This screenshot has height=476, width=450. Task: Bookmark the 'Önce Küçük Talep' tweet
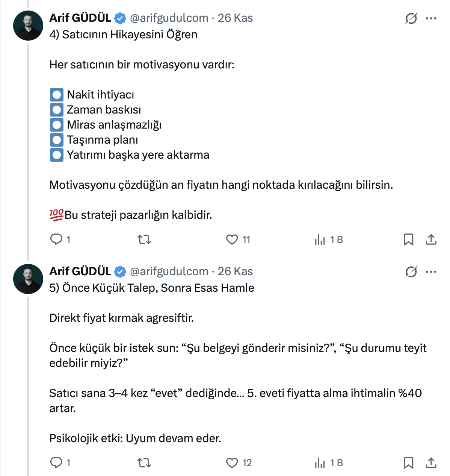tap(408, 463)
